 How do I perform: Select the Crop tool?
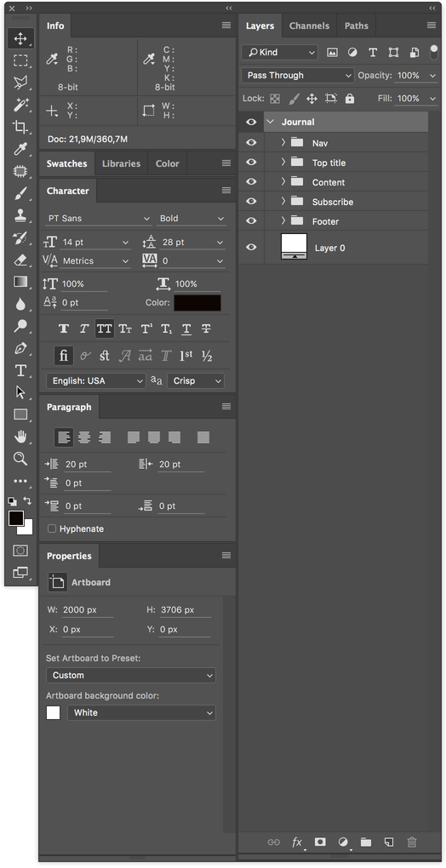pos(20,127)
